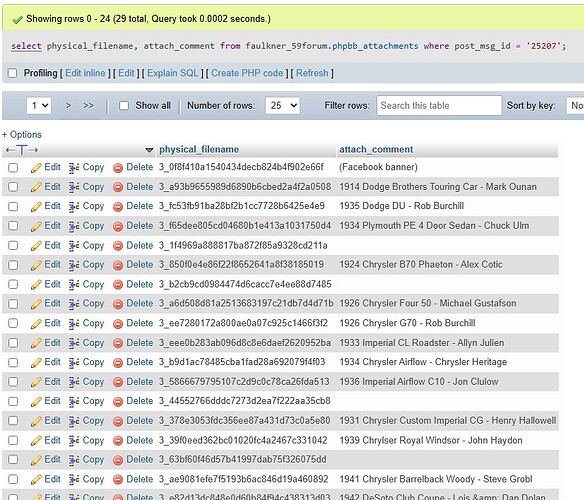This screenshot has width=584, height=500.
Task: Open the Sort by key dropdown
Action: coord(575,106)
